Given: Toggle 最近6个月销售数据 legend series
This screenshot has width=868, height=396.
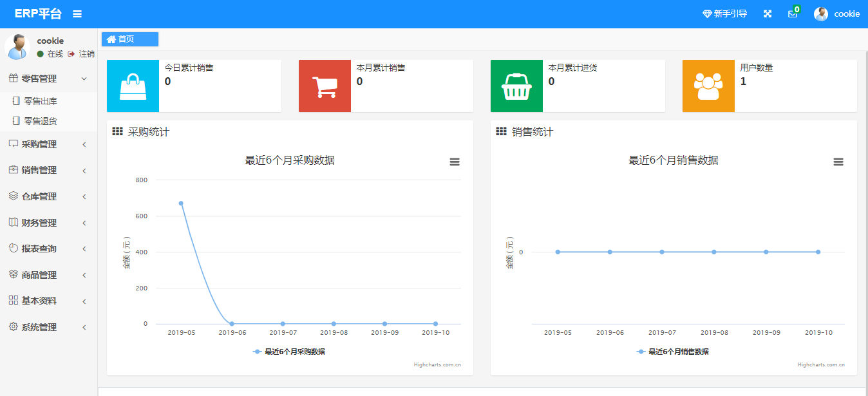Looking at the screenshot, I should pyautogui.click(x=673, y=352).
